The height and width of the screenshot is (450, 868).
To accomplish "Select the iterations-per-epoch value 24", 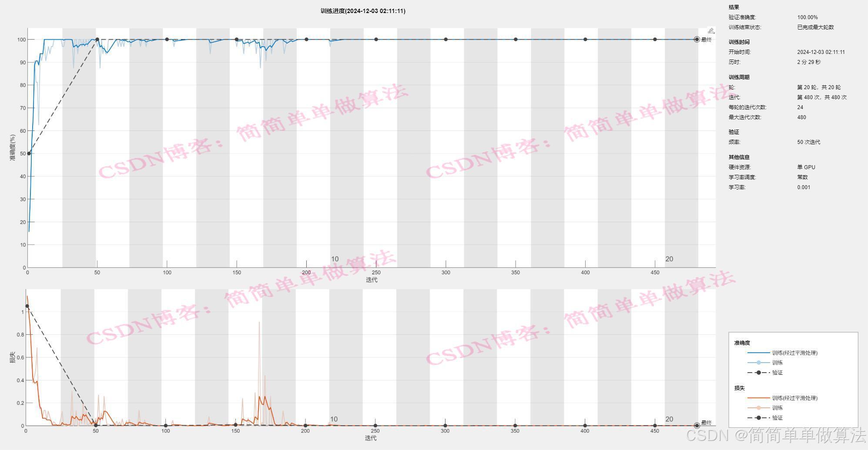I will pos(800,107).
